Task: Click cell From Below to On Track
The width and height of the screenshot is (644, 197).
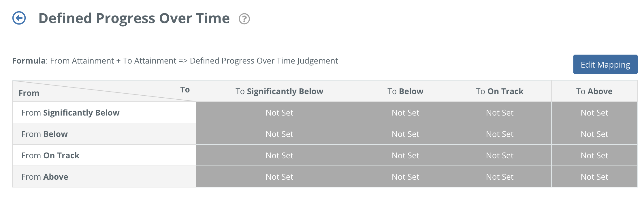Action: point(500,134)
